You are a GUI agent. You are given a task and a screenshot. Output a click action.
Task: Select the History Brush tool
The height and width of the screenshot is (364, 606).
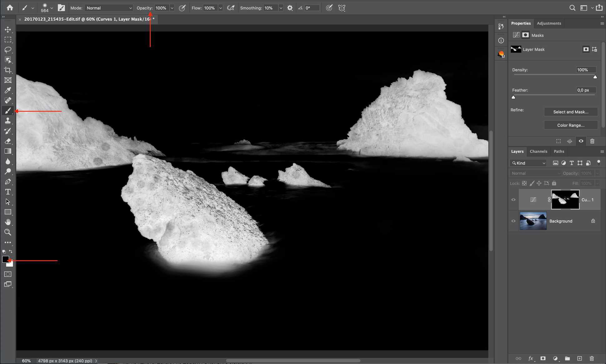[x=8, y=131]
